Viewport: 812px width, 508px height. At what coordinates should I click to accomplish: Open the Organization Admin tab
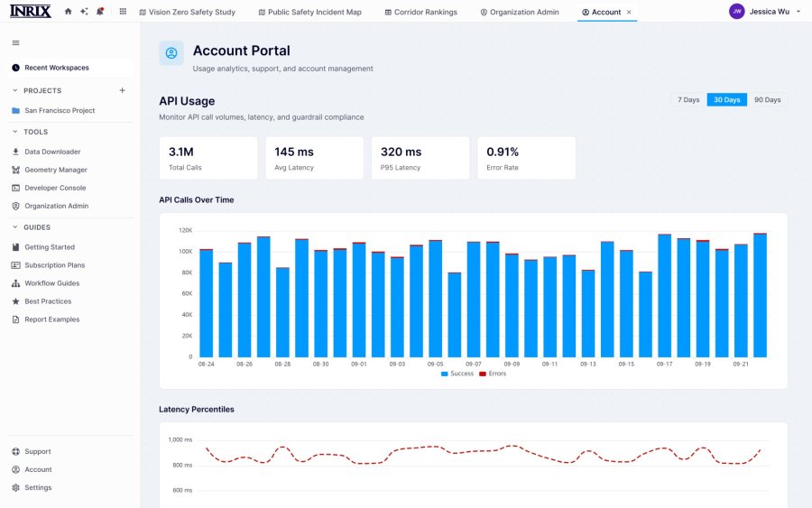(520, 12)
